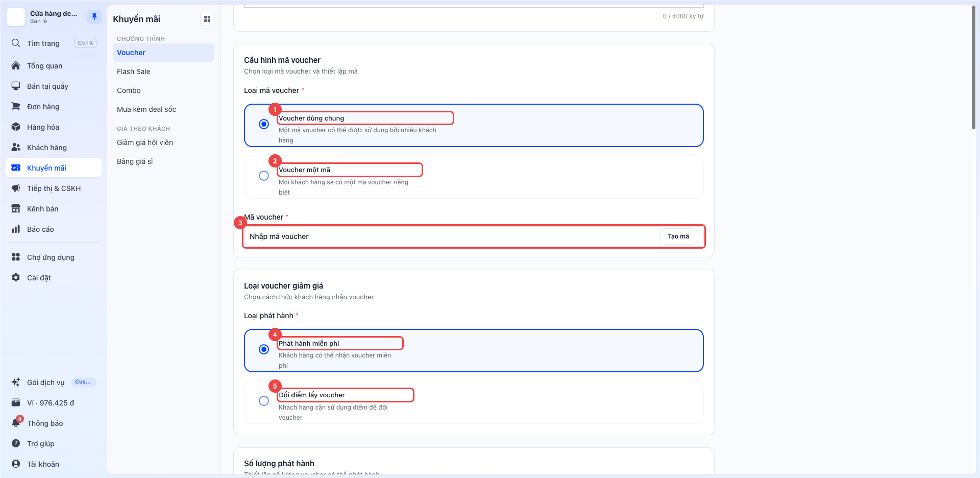Open Tài khoản in the sidebar
The image size is (980, 478).
tap(54, 464)
